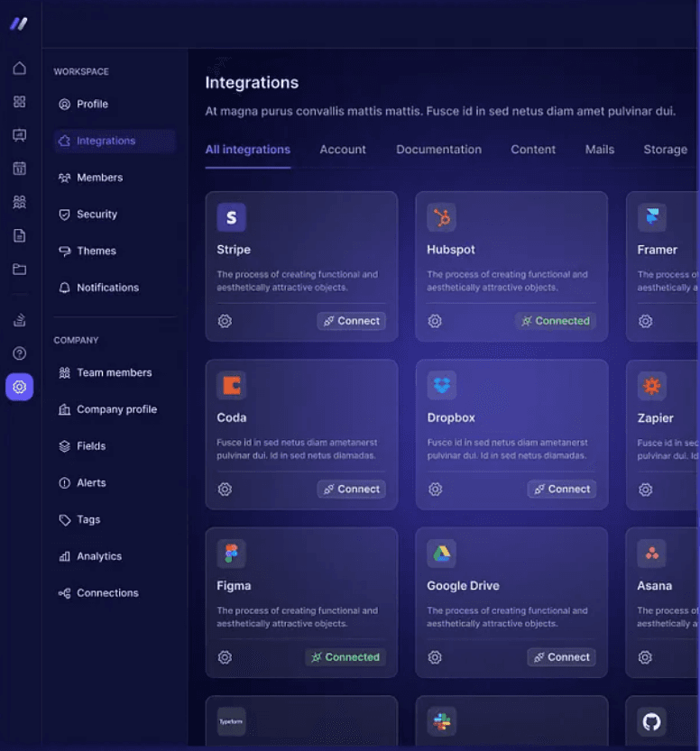Switch to the Mails tab

tap(599, 150)
